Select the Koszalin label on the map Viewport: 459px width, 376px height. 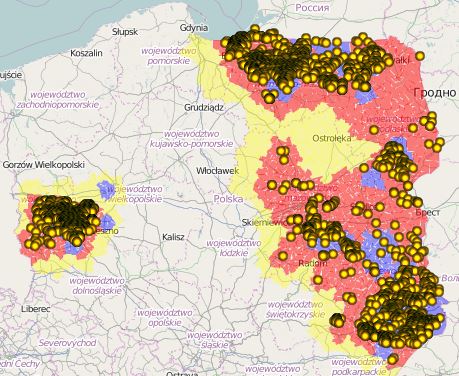86,53
